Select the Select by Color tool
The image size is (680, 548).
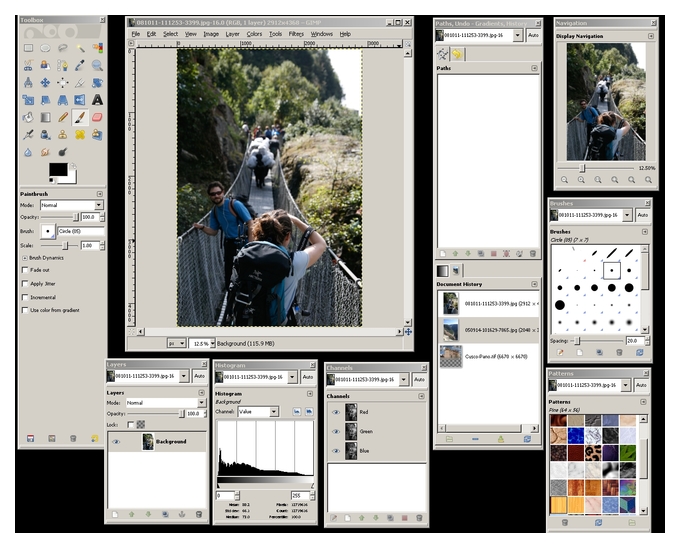(97, 48)
